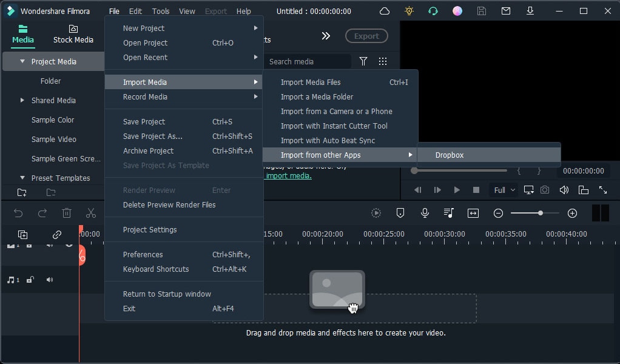Expand Open Recent submenu
620x364 pixels.
184,57
